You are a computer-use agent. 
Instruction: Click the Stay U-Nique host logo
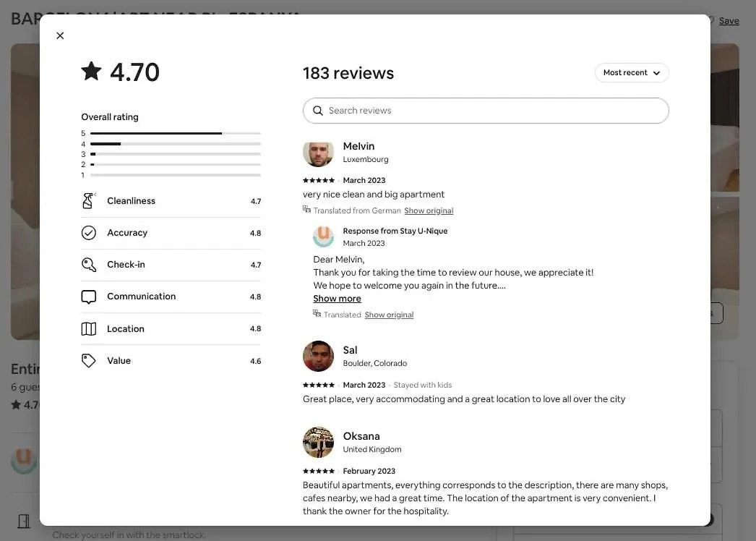coord(324,237)
